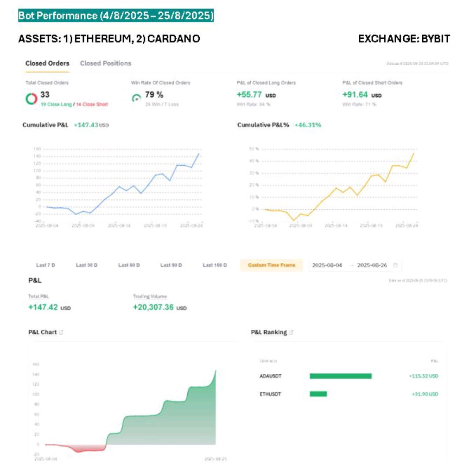This screenshot has width=476, height=469.
Task: Select the Closed Orders tab
Action: click(47, 63)
